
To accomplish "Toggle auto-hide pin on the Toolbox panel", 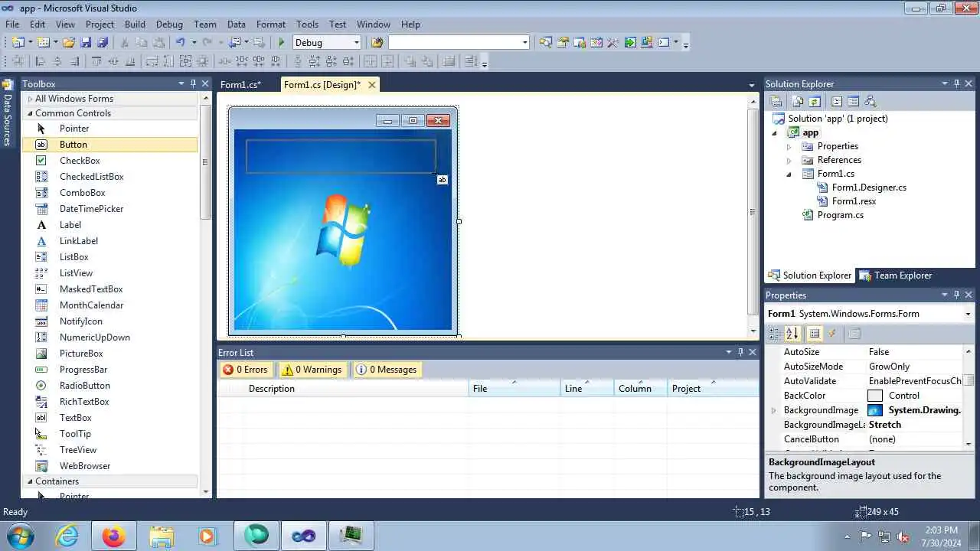I will pos(193,83).
